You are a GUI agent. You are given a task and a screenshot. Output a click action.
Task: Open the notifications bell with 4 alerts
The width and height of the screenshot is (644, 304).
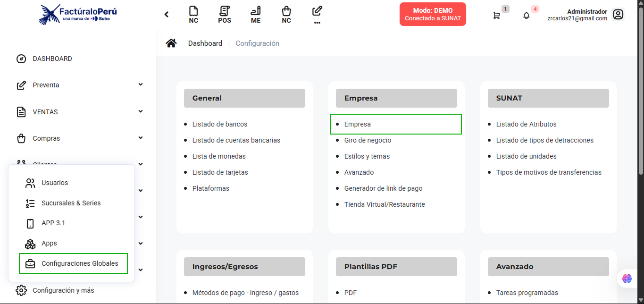point(526,15)
